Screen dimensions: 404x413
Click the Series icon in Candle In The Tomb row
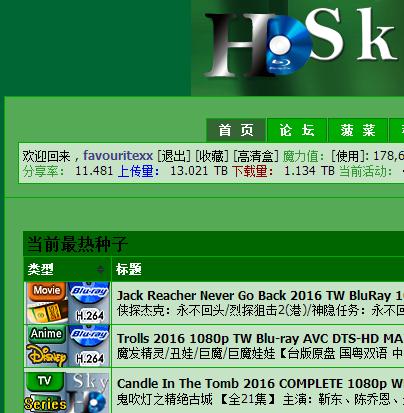[x=45, y=404]
